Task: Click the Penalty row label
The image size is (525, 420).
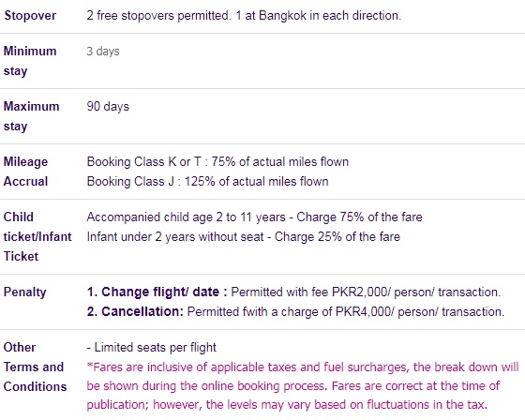Action: point(24,292)
